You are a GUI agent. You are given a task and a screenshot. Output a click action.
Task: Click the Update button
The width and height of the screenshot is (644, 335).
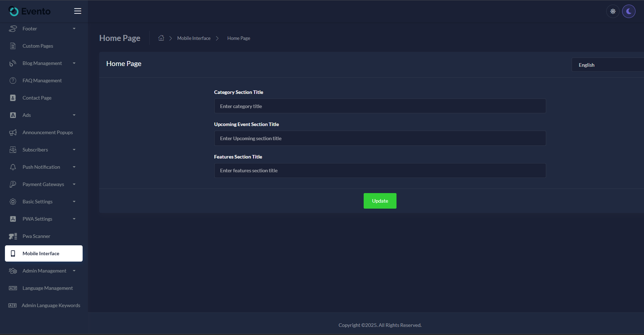click(x=380, y=201)
